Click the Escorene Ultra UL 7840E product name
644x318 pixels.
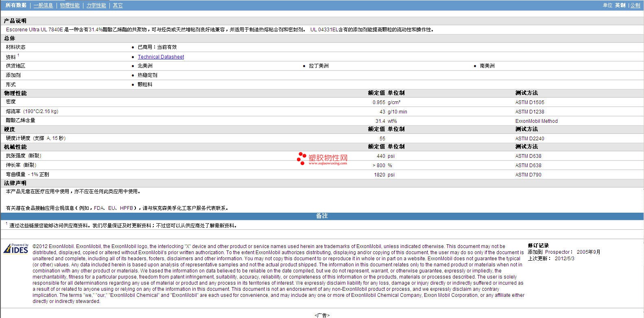click(35, 30)
